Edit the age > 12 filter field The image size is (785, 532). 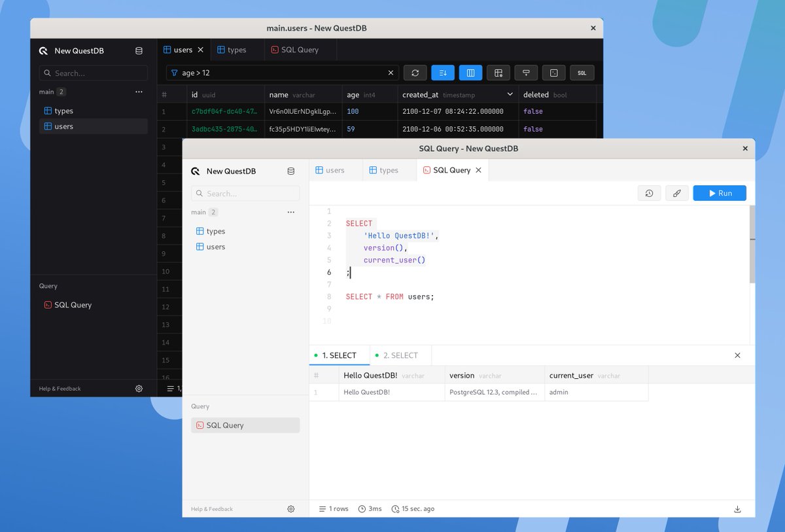283,73
